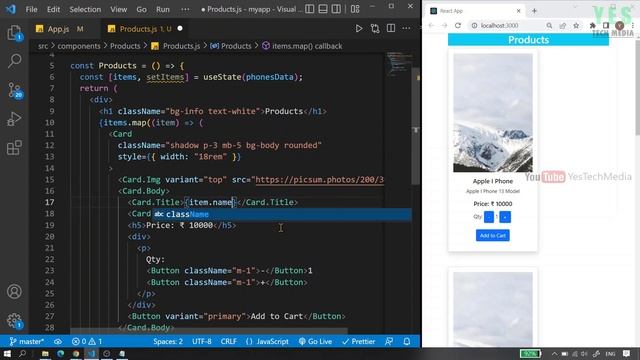Open the Extensions view
The height and width of the screenshot is (360, 640).
(x=14, y=147)
